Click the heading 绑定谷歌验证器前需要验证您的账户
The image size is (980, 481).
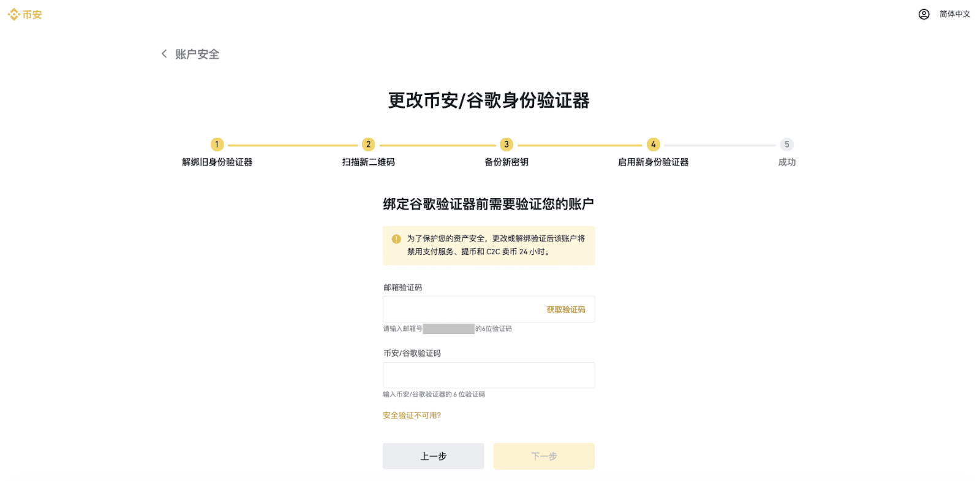489,204
